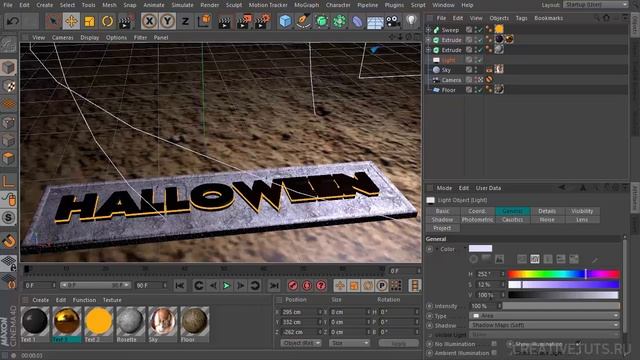Open viewport Cameras menu
Viewport: 640px width, 360px height.
click(x=62, y=37)
